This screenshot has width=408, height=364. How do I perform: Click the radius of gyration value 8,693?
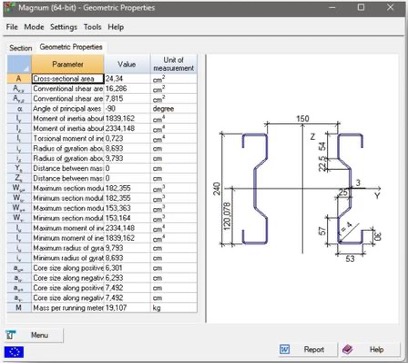pos(127,148)
